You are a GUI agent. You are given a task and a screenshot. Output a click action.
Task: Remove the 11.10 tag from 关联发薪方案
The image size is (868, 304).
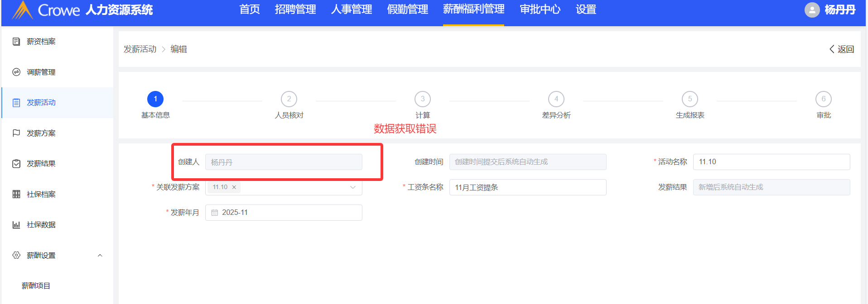pyautogui.click(x=234, y=187)
